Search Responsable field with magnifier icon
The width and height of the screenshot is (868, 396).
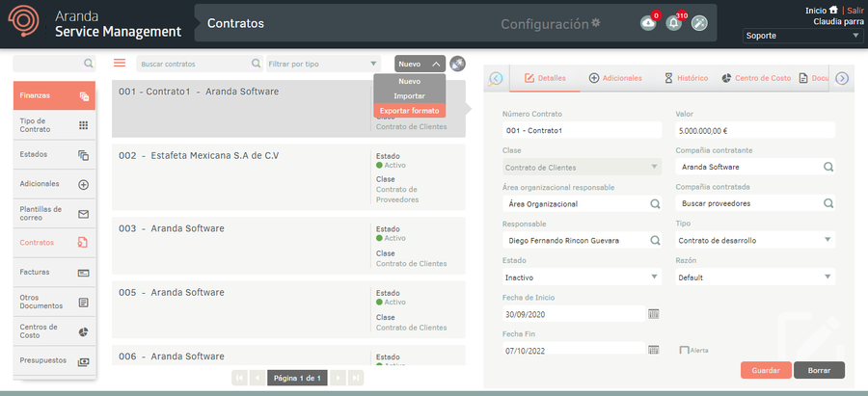pos(655,240)
